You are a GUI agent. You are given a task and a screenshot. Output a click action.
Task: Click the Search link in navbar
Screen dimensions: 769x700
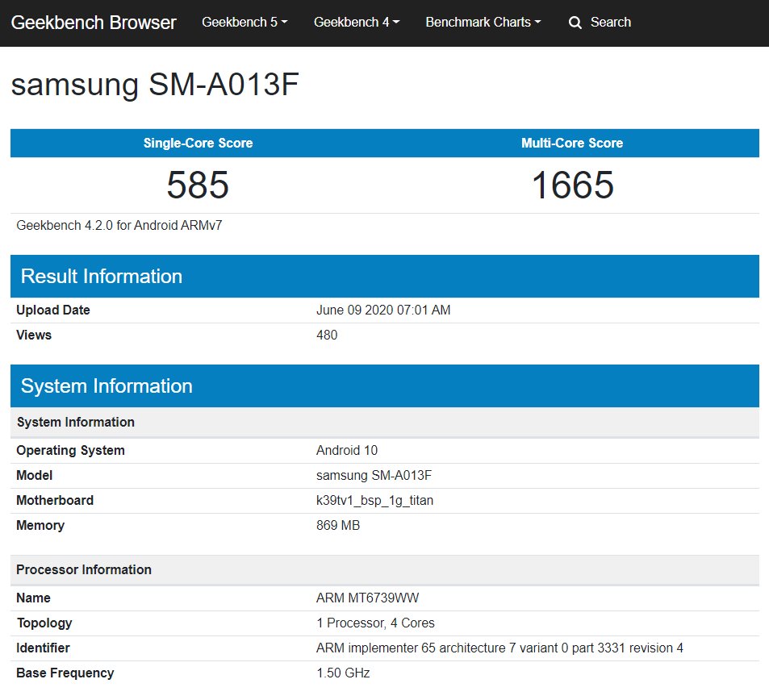click(611, 22)
